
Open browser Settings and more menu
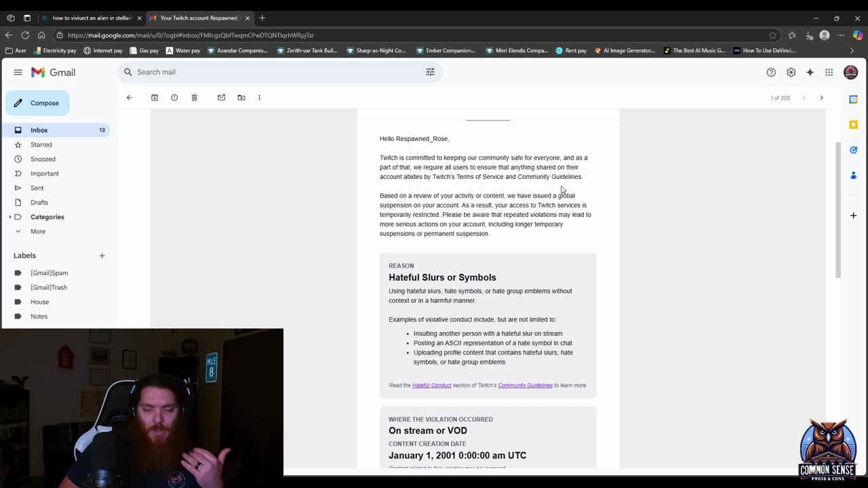point(841,35)
